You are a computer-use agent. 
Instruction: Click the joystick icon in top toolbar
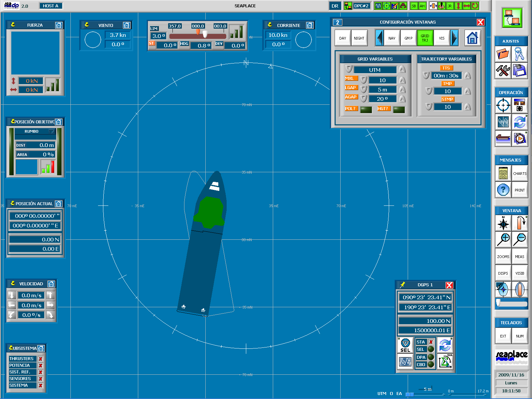[x=441, y=6]
